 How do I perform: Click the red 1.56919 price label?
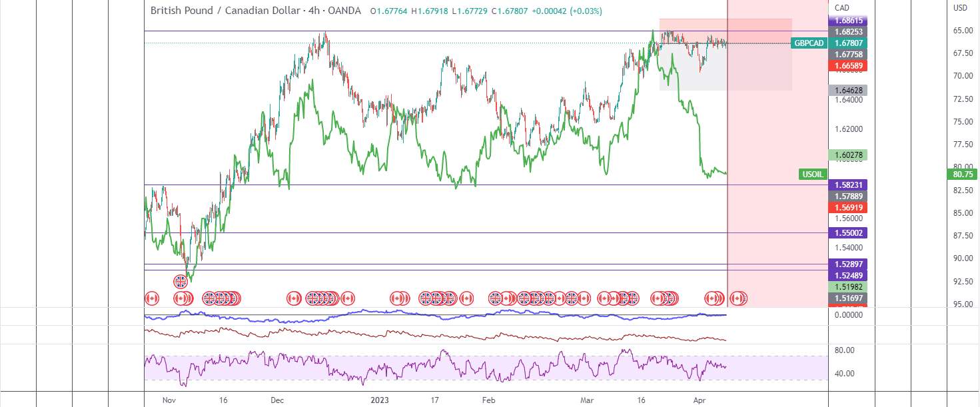coord(848,207)
